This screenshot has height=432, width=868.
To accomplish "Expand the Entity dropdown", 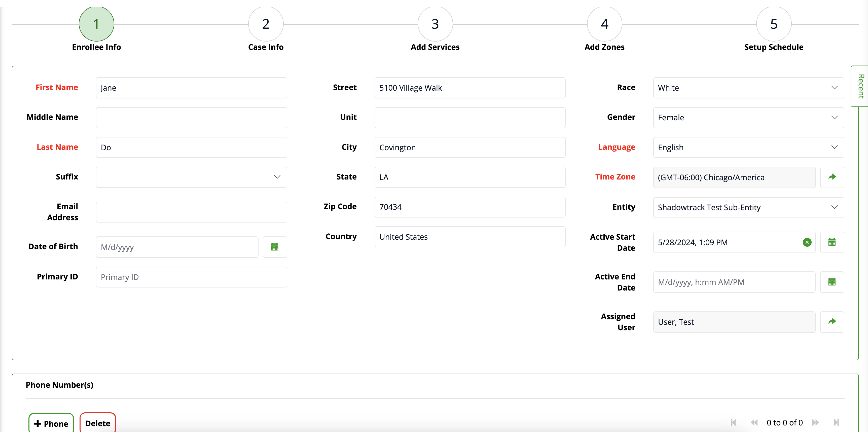I will point(748,207).
